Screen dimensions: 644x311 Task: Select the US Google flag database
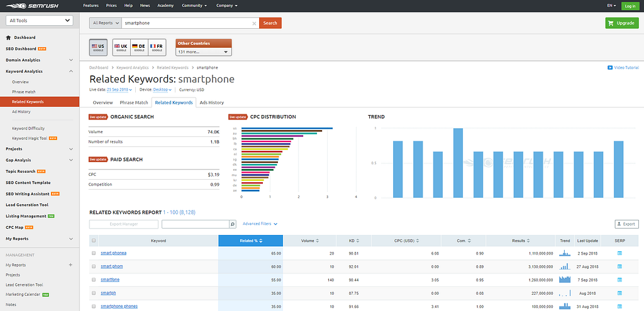[99, 46]
